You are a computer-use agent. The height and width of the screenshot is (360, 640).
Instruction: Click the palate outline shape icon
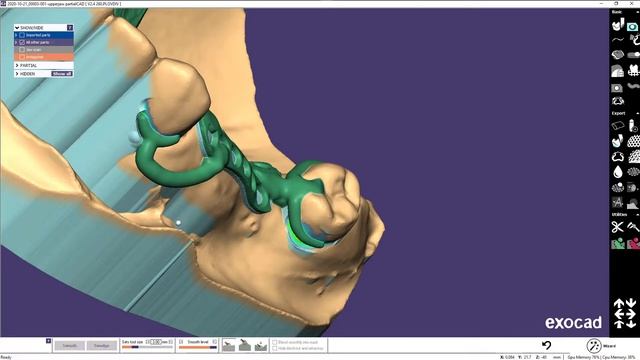pyautogui.click(x=618, y=156)
